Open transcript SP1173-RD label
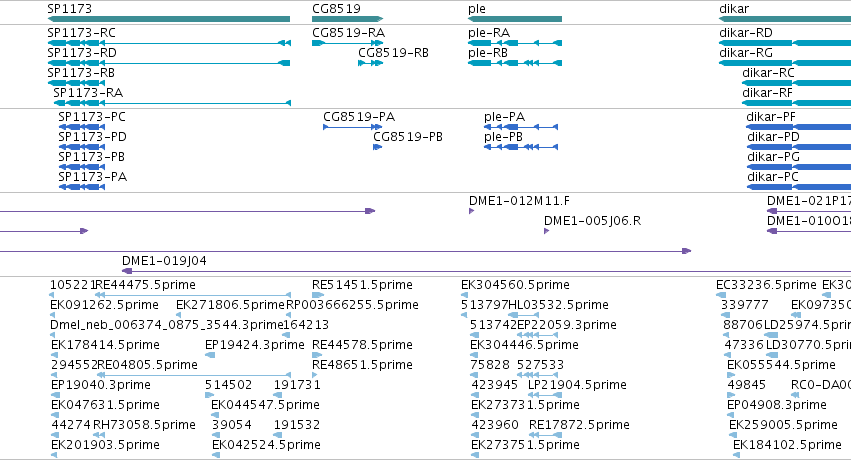Image resolution: width=851 pixels, height=460 pixels. click(82, 53)
